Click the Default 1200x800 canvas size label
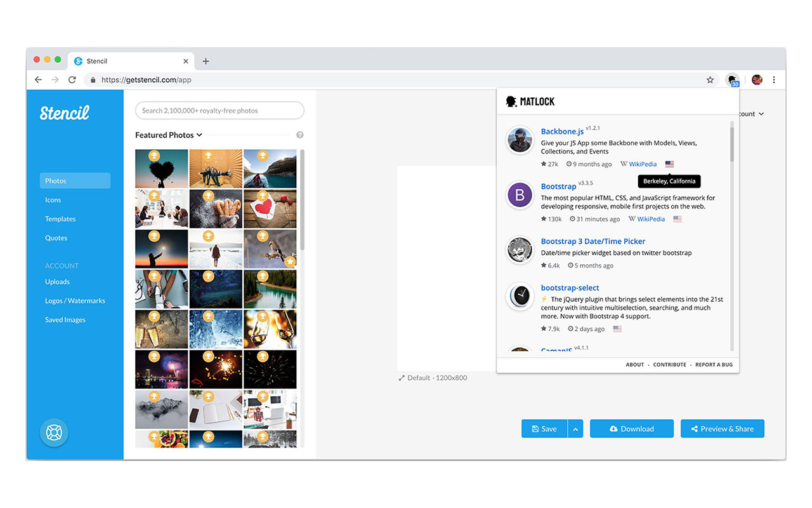 pos(437,378)
